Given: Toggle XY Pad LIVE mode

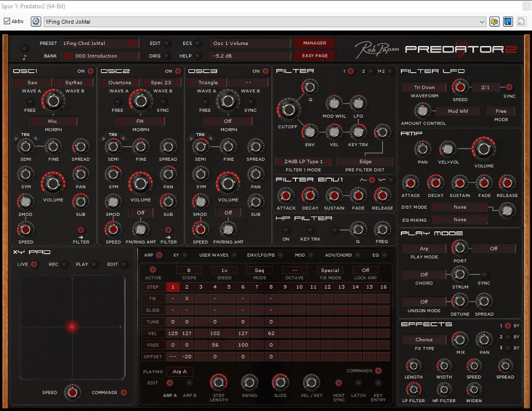Looking at the screenshot, I should coord(34,264).
